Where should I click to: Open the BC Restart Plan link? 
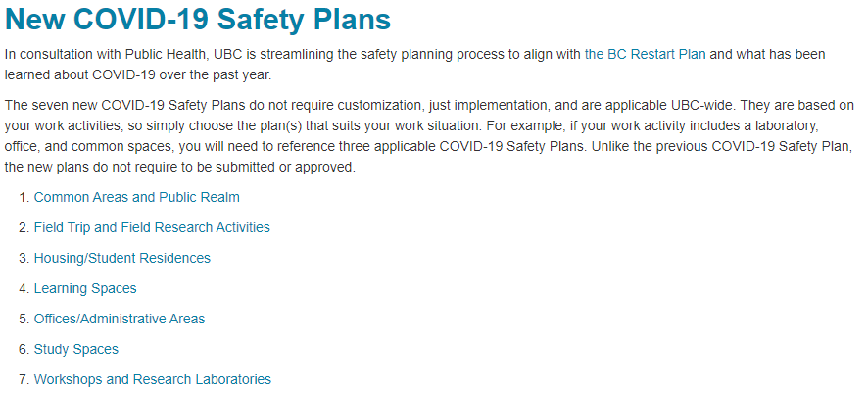pyautogui.click(x=645, y=54)
